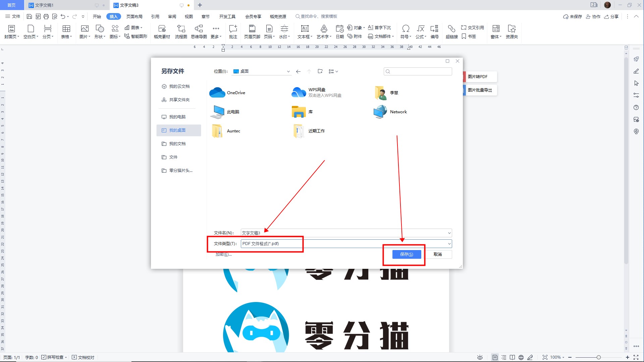Click the 超链接 hyperlink icon
Viewport: 644px width, 362px height.
tap(451, 32)
